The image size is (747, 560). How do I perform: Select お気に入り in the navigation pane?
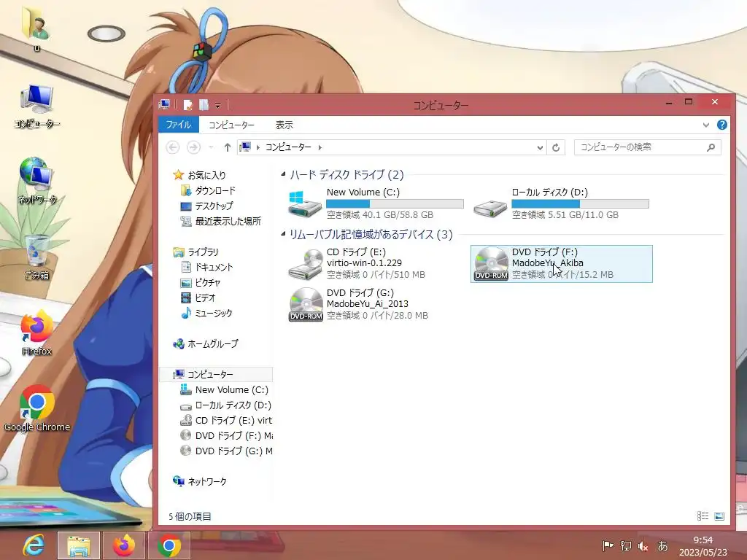[206, 175]
